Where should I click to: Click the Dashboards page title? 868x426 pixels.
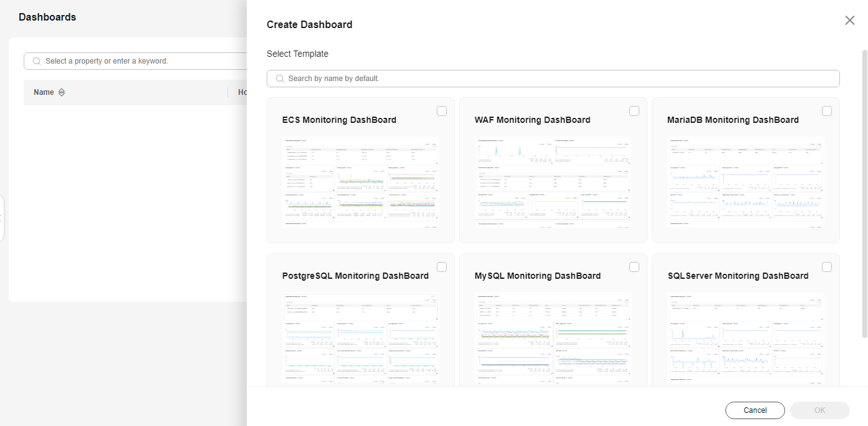tap(47, 17)
